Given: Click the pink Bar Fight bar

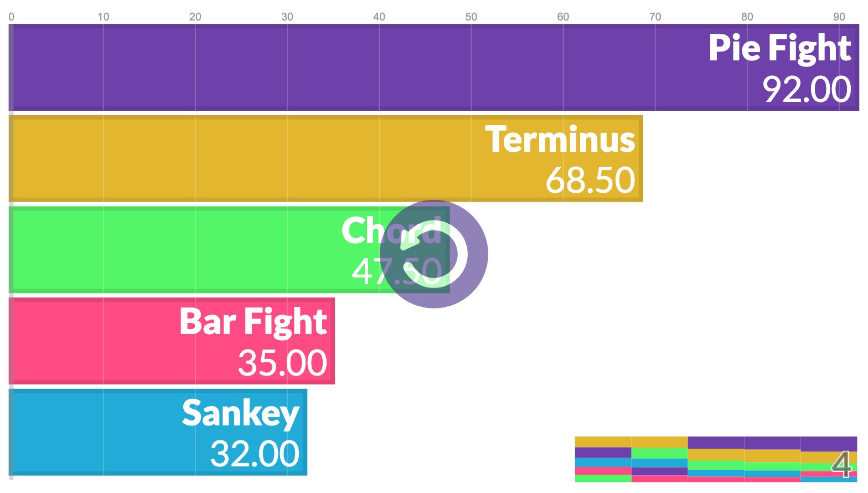Looking at the screenshot, I should [172, 341].
